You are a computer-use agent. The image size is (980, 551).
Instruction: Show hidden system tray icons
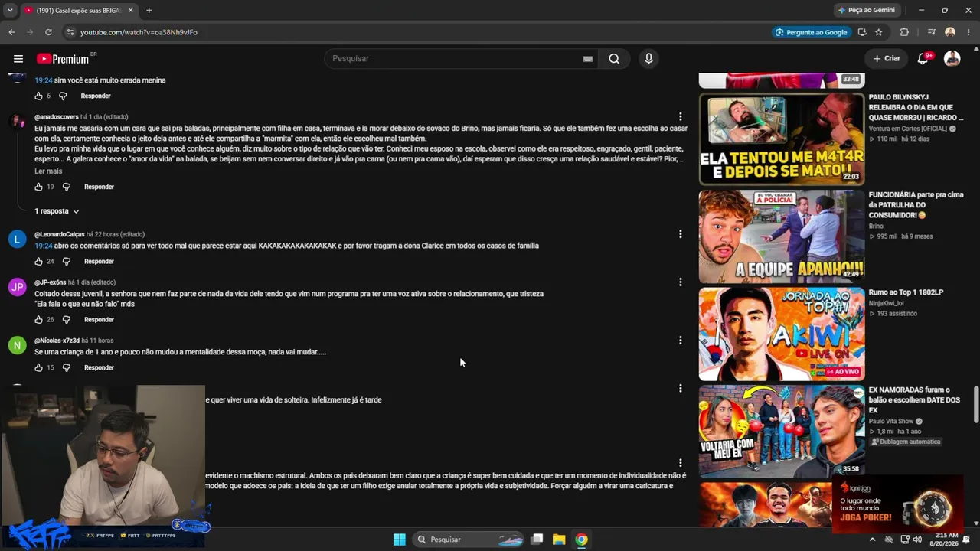pyautogui.click(x=872, y=540)
